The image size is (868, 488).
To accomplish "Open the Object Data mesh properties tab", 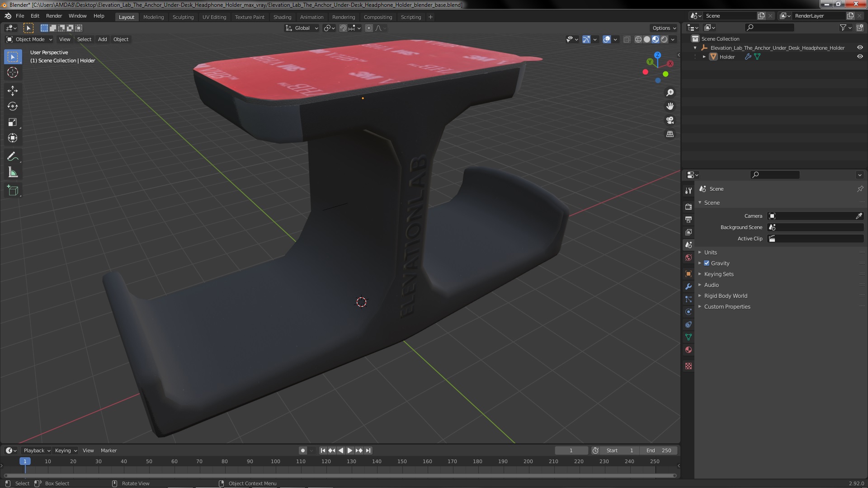I will pyautogui.click(x=689, y=337).
